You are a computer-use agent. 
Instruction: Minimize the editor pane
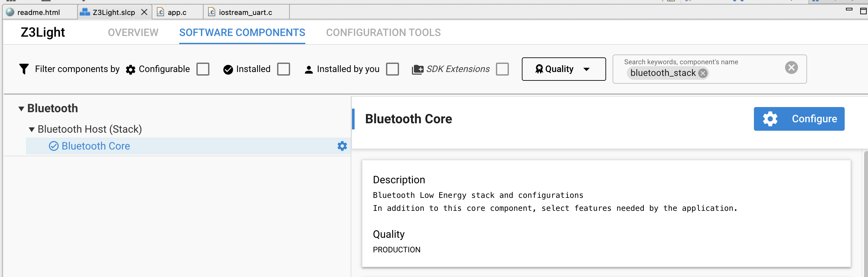point(849,9)
